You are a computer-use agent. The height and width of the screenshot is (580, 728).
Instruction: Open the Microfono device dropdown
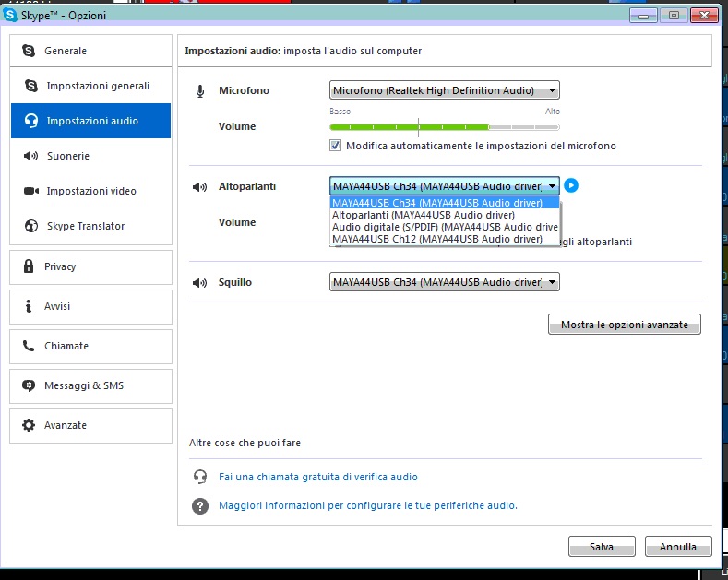pos(445,90)
